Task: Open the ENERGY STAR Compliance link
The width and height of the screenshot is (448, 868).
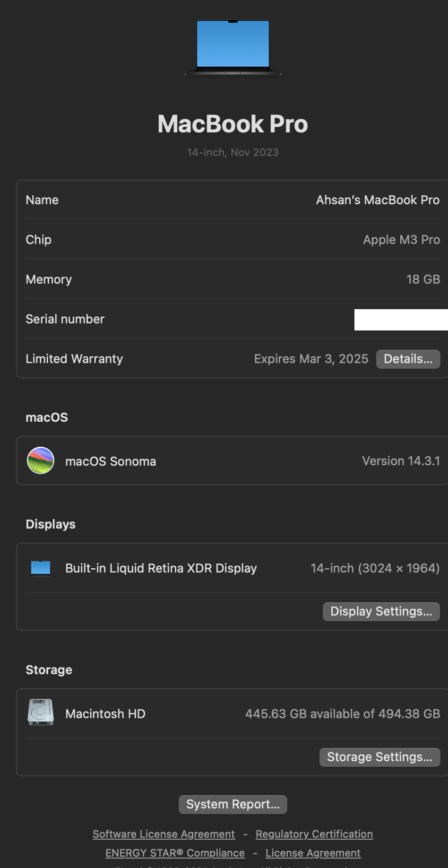Action: click(x=175, y=853)
